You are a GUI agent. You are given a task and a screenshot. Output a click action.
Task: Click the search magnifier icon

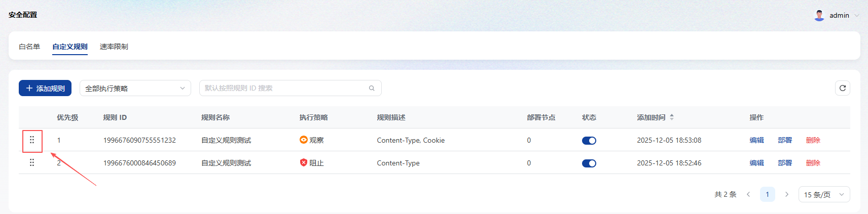click(x=372, y=88)
